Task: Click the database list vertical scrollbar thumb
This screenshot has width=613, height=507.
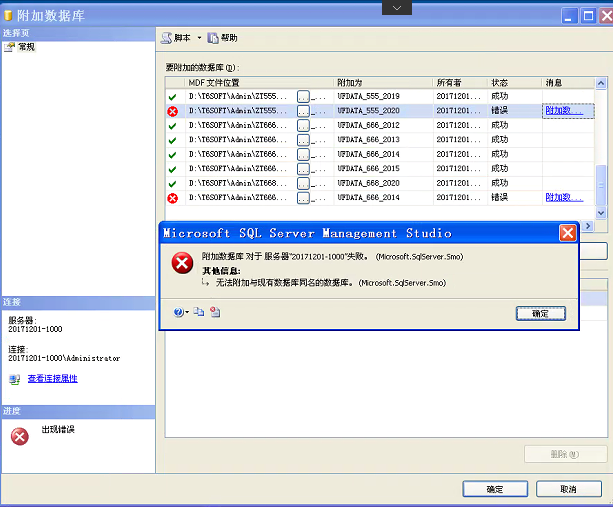Action: tap(601, 185)
